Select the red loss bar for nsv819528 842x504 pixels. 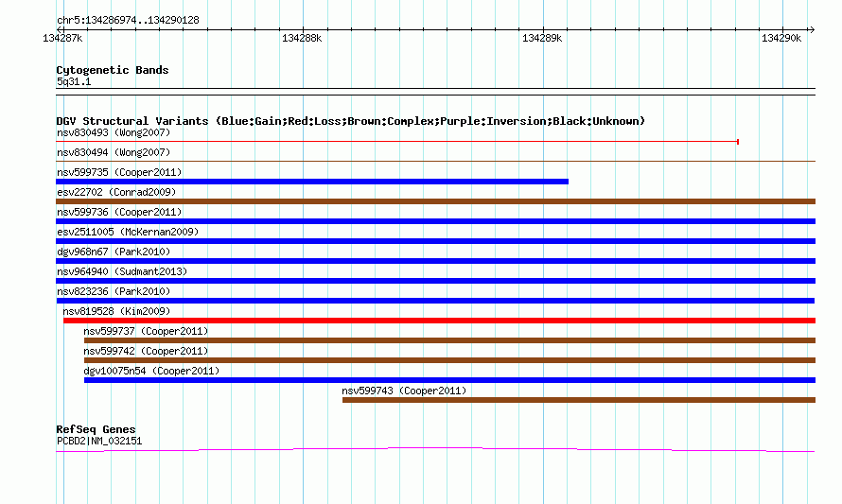tap(439, 321)
